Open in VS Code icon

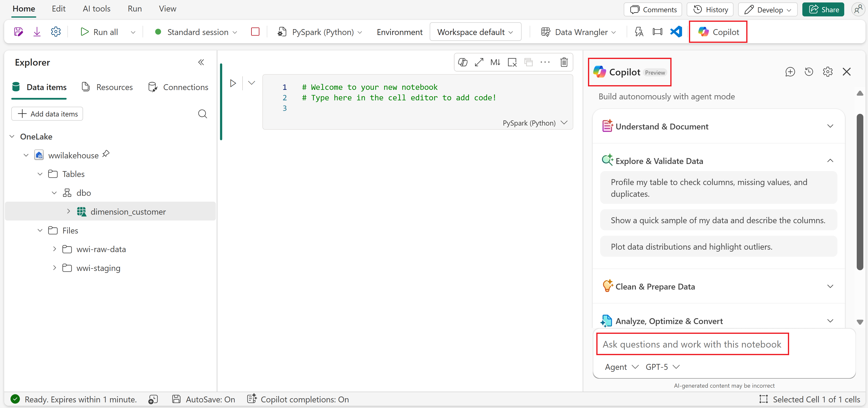pyautogui.click(x=676, y=32)
